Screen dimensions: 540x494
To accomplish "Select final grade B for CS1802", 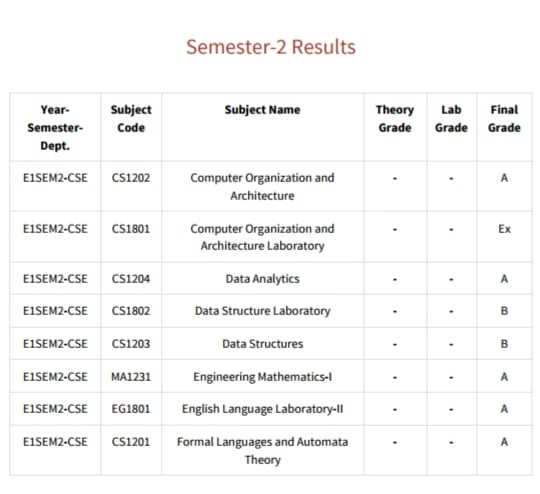I will click(x=504, y=311).
